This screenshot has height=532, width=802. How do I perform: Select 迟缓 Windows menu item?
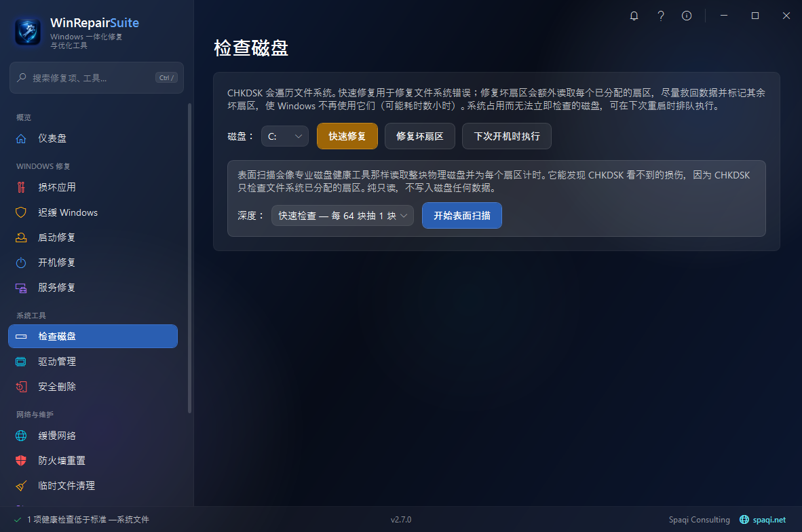(x=93, y=212)
